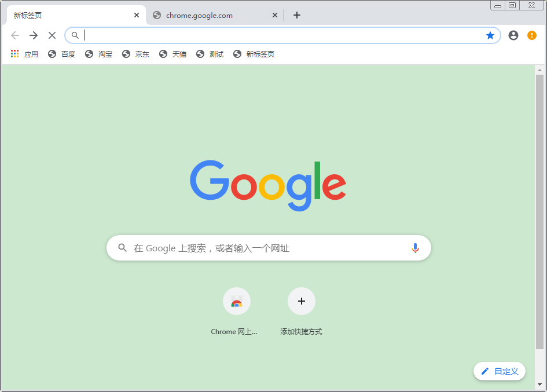
Task: Open a new tab with the plus button
Action: point(297,15)
